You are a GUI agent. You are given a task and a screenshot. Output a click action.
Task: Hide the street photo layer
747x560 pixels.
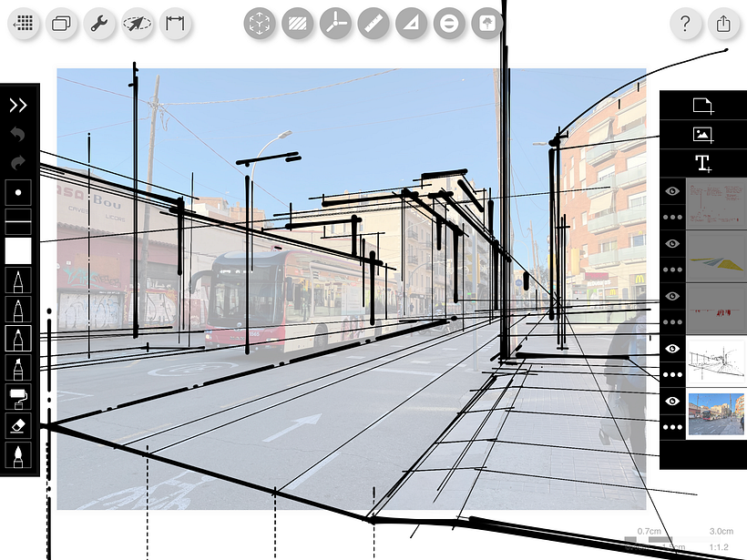(672, 401)
